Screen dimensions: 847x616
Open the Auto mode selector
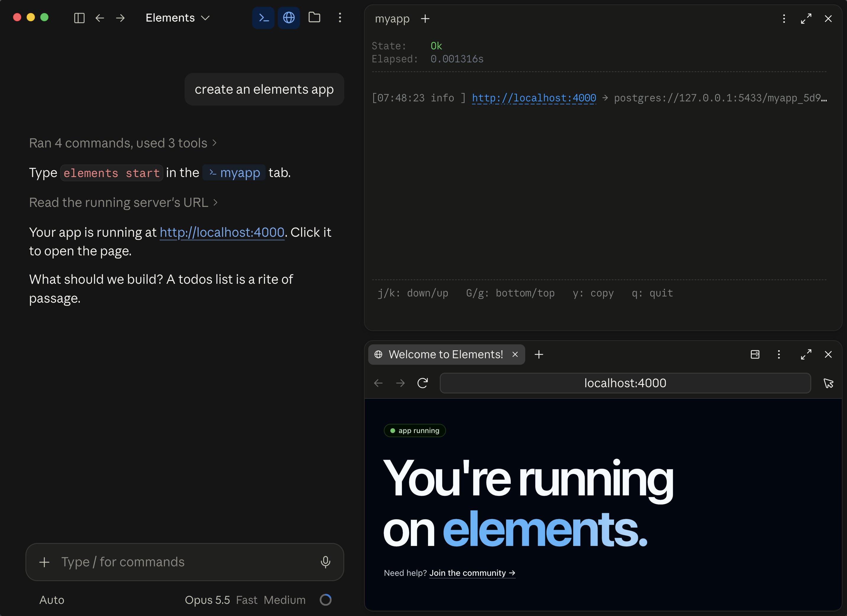(x=52, y=600)
